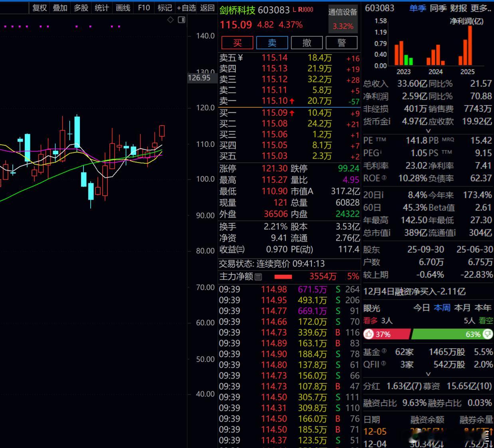Click the green 63% bearish sentiment bar

[x=452, y=334]
